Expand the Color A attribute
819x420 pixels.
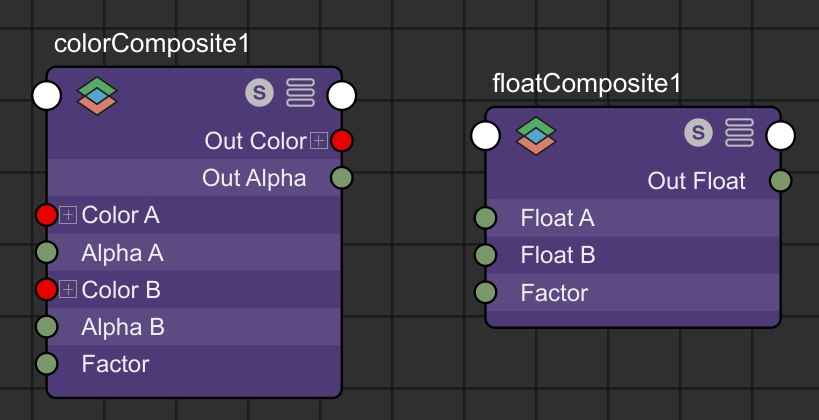(68, 214)
